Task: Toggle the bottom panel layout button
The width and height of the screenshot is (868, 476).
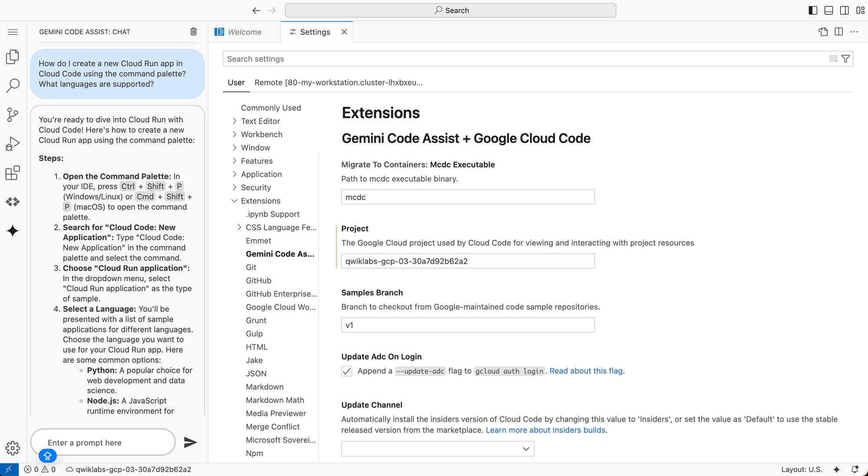Action: [x=829, y=10]
